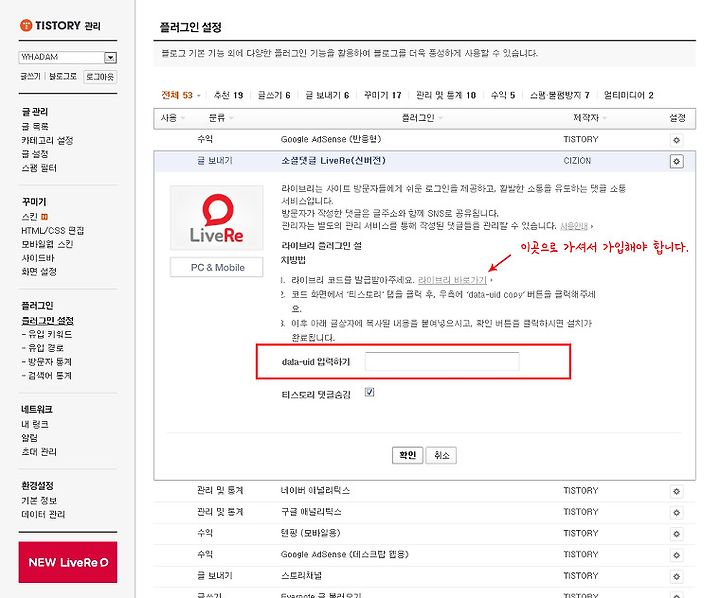Click plugin name 텐핑 (모바일용)
The image size is (720, 598).
click(x=310, y=533)
